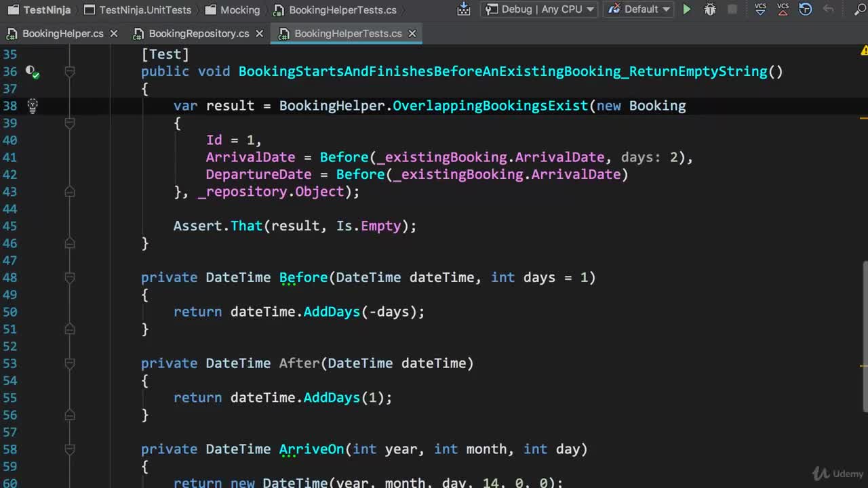The height and width of the screenshot is (488, 868).
Task: Click "Empty" in the Assert statement
Action: coord(380,226)
